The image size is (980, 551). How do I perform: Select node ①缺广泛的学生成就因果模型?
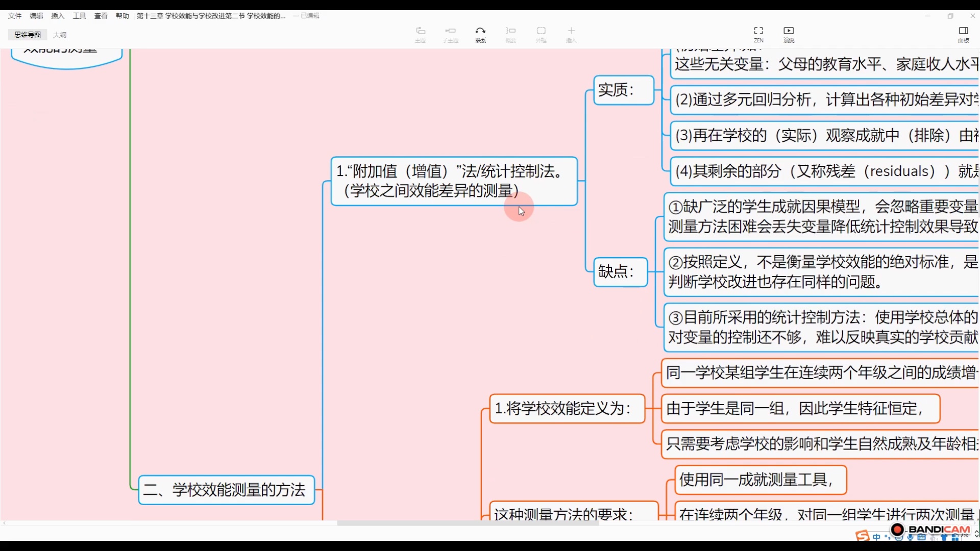pyautogui.click(x=821, y=217)
